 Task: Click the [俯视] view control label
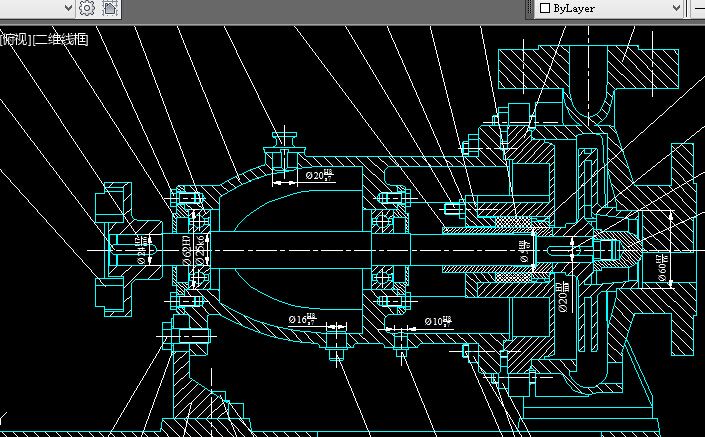pos(16,40)
